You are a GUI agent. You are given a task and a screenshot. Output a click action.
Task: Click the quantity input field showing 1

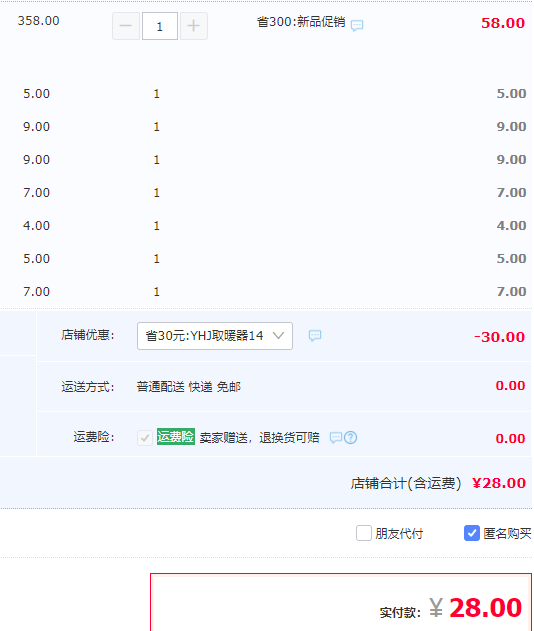[x=160, y=26]
